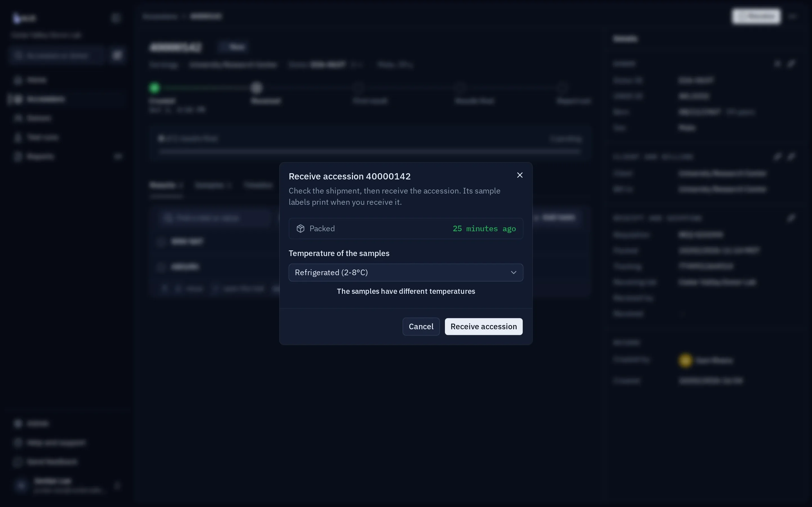Screen dimensions: 812x507
Task: Check the first result row checkbox
Action: click(x=161, y=242)
